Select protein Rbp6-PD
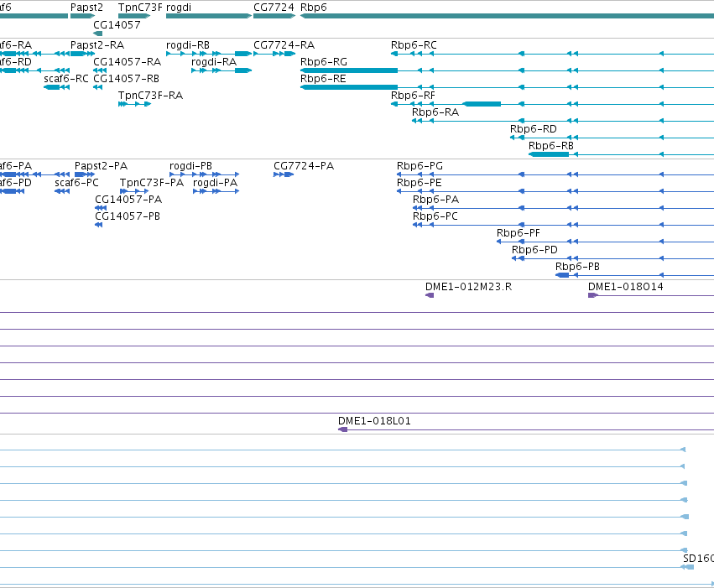 click(x=534, y=250)
